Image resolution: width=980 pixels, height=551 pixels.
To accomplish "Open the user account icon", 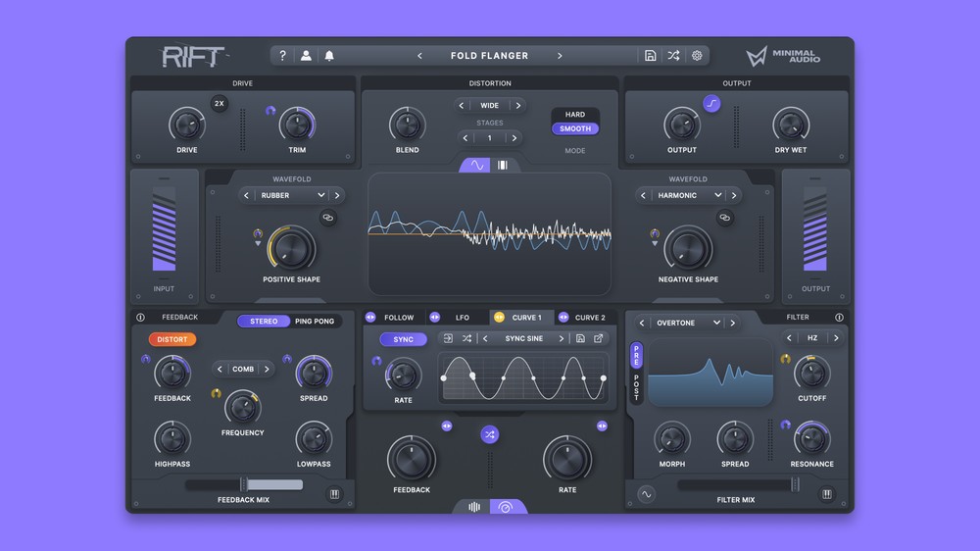I will coord(306,56).
